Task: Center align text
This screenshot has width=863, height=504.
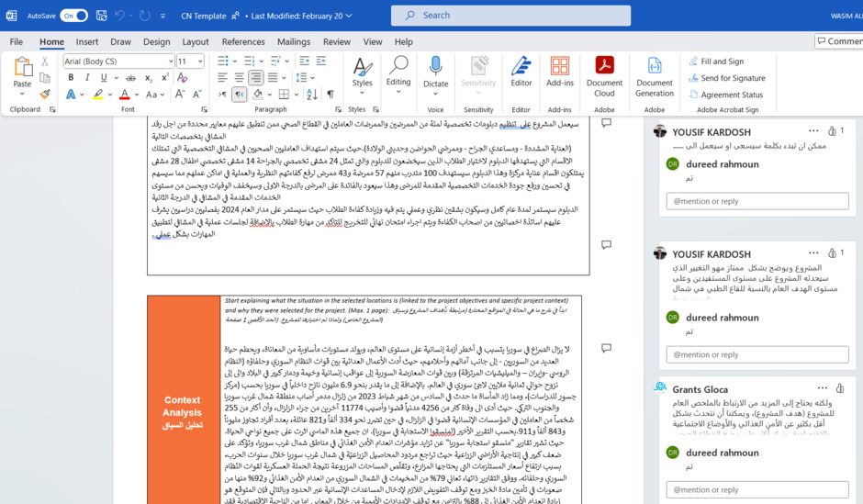Action: point(239,78)
